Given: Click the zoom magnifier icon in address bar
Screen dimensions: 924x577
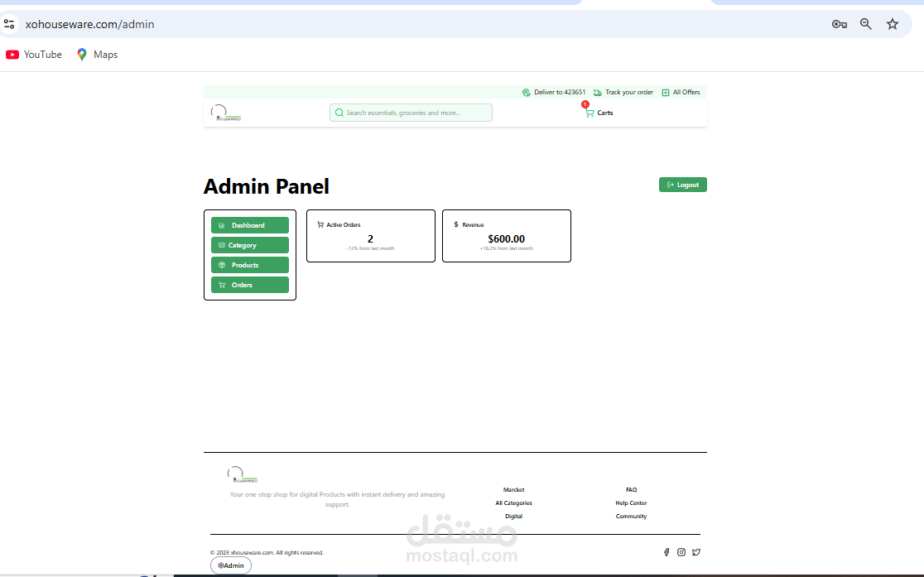Looking at the screenshot, I should pos(866,24).
